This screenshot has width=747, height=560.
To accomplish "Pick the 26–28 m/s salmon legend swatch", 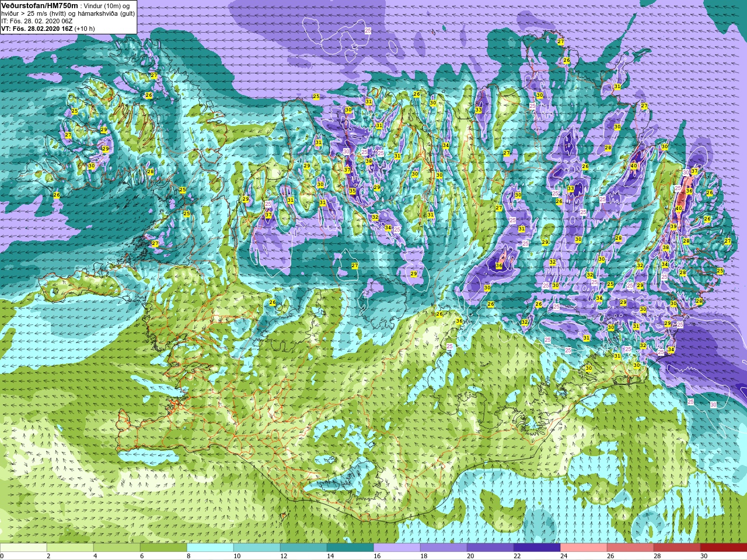I will click(x=630, y=548).
